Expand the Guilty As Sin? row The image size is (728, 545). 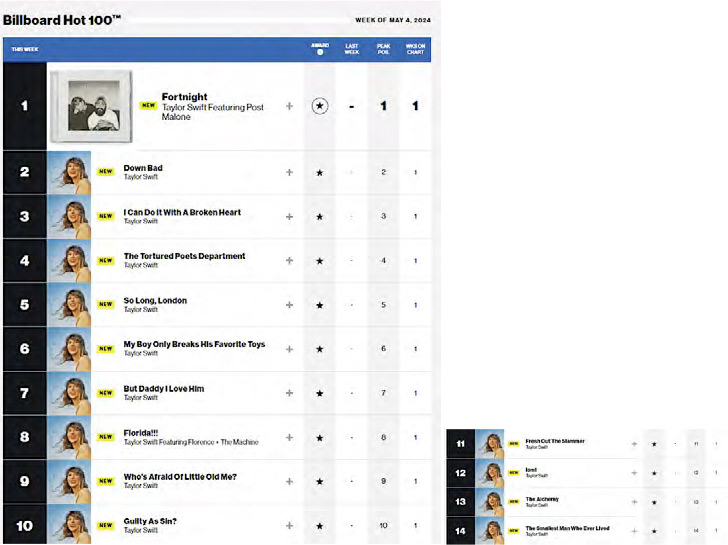[x=289, y=526]
